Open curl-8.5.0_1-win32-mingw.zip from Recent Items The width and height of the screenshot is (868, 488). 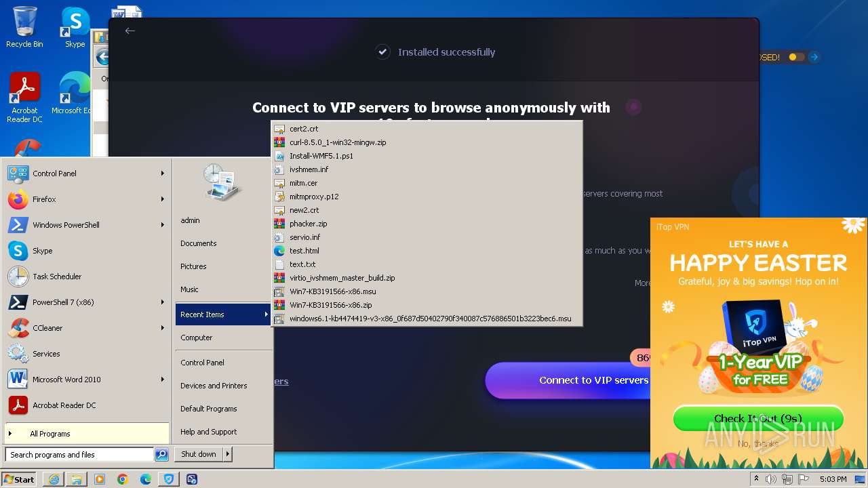[x=427, y=142]
